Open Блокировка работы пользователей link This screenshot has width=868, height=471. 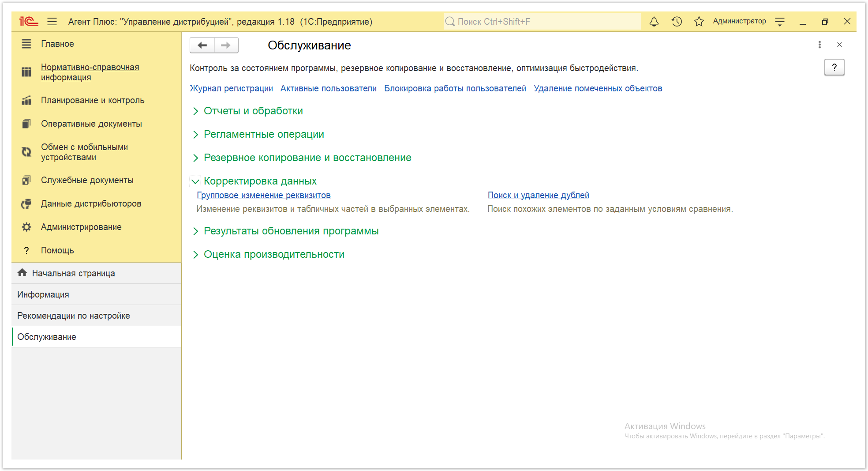(455, 88)
